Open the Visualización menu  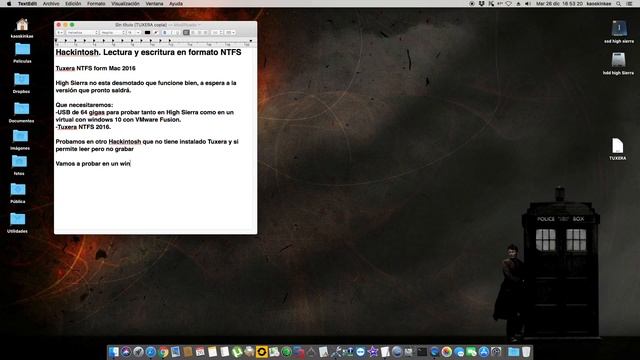(x=125, y=4)
